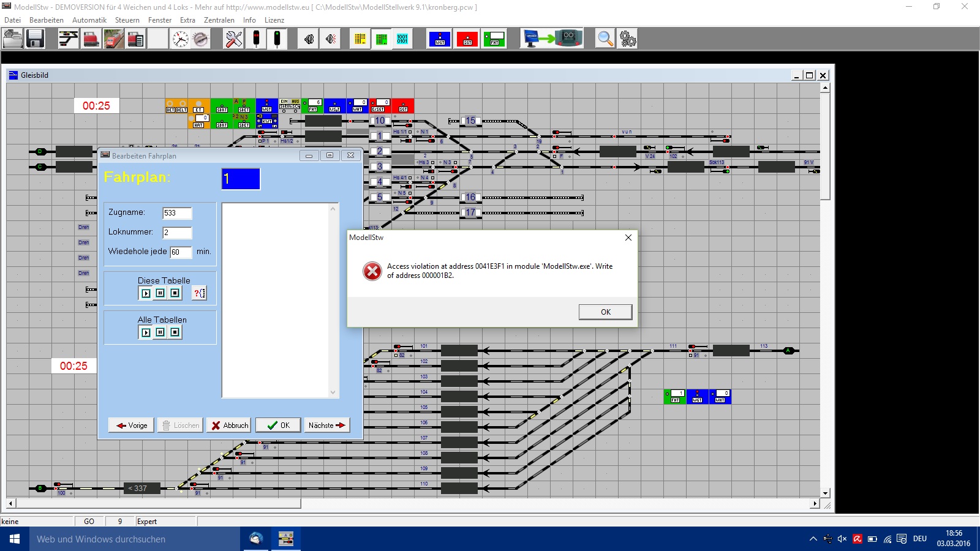Open the yellow timetable icon
The height and width of the screenshot is (551, 980).
click(360, 39)
